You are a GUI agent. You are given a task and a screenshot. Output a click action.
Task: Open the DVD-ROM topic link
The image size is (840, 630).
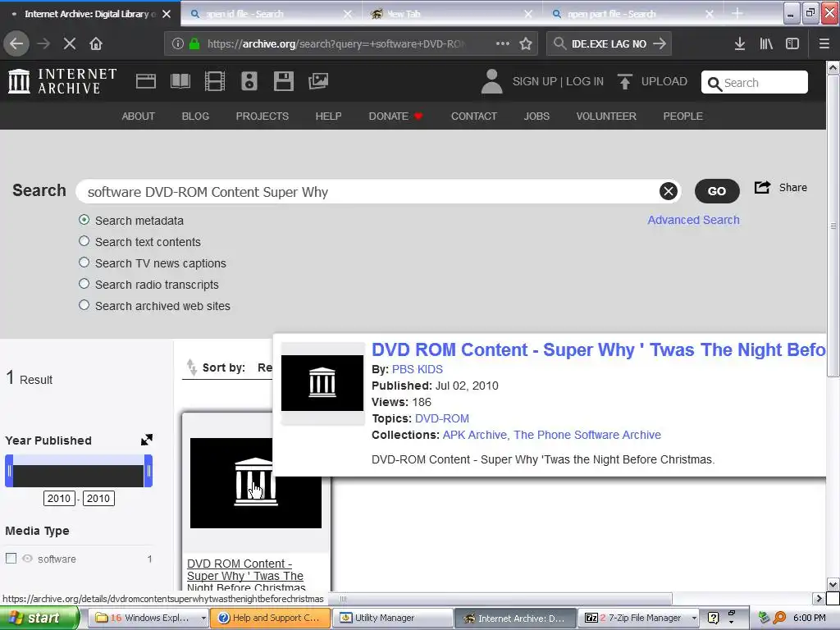pos(442,418)
